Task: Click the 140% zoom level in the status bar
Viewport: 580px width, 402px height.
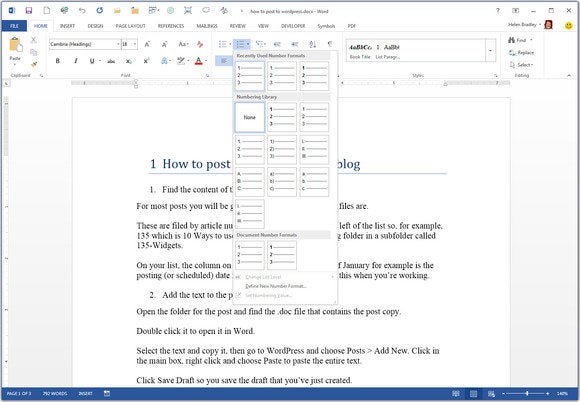Action: (x=562, y=393)
